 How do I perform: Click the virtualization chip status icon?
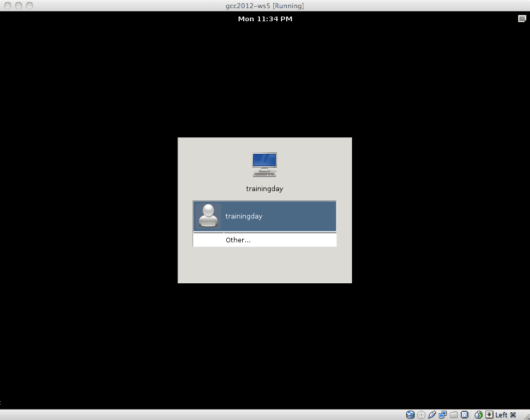(x=465, y=415)
